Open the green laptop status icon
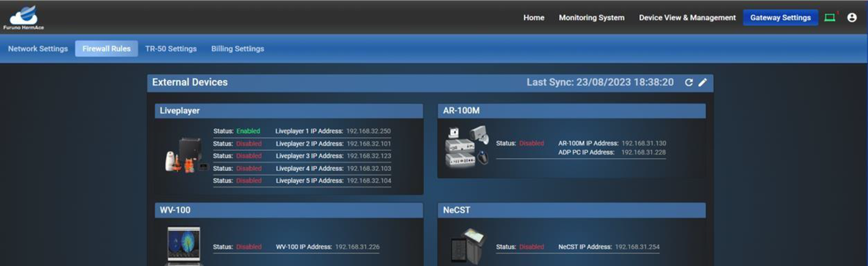Viewport: 868px width, 266px height. point(830,17)
